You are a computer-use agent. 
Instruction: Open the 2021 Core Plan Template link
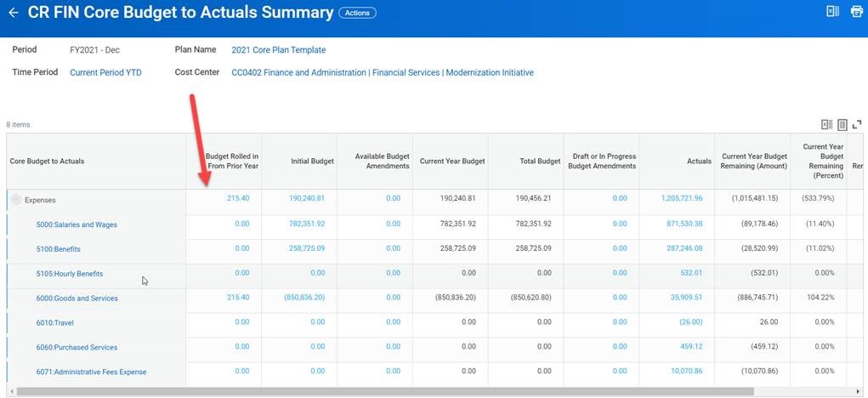pyautogui.click(x=278, y=50)
